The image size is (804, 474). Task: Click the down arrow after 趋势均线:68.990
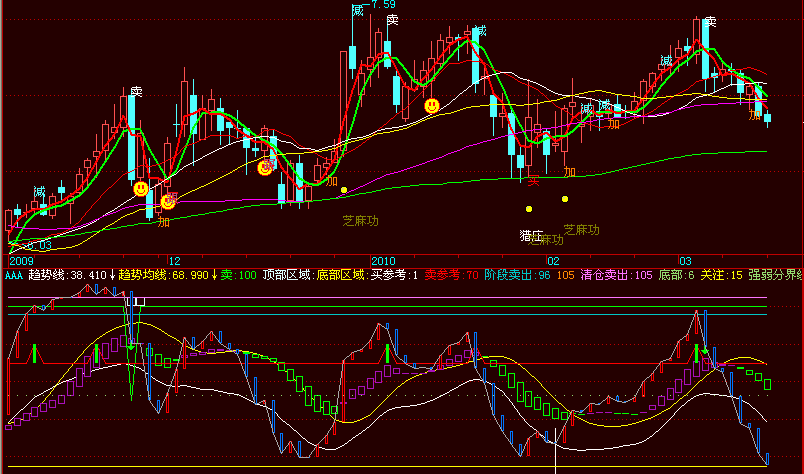(x=214, y=275)
